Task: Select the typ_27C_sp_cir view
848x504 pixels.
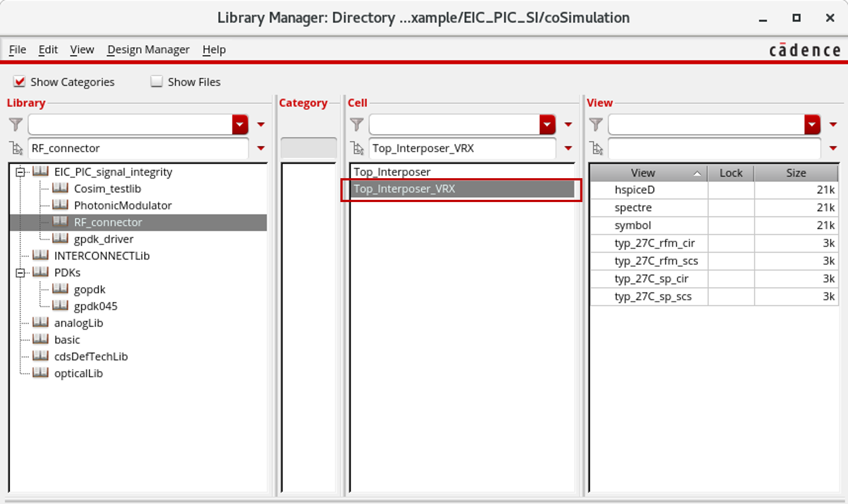Action: [x=714, y=279]
